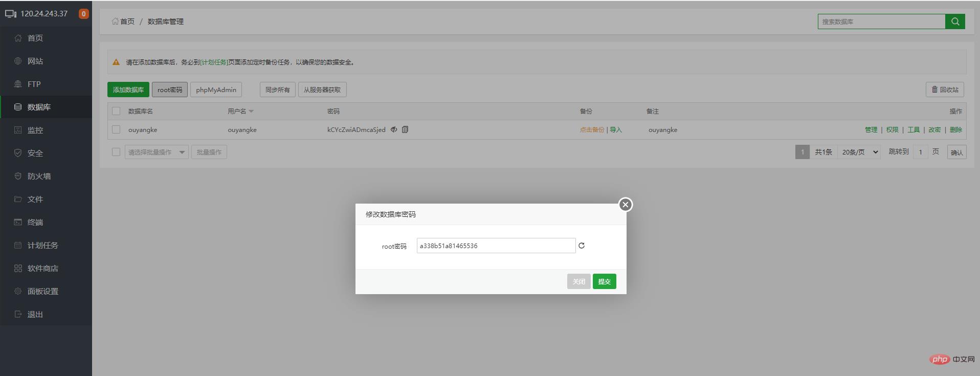Click the 首页 home icon in sidebar
The width and height of the screenshot is (980, 376).
pyautogui.click(x=18, y=38)
